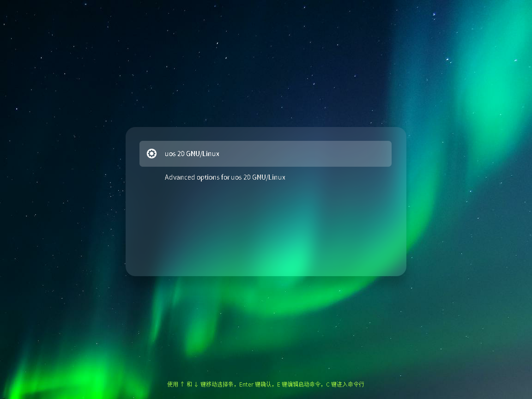Screen dimensions: 532x399
Task: Click the Chinese key hint text at bottom
Action: point(266,384)
